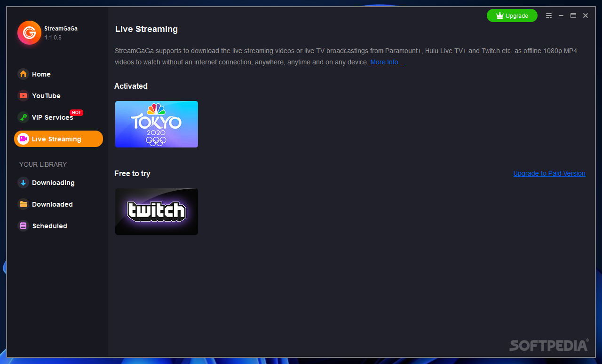Screen dimensions: 602x364
Task: Open the Tokyo 2020 thumbnail
Action: [x=157, y=124]
